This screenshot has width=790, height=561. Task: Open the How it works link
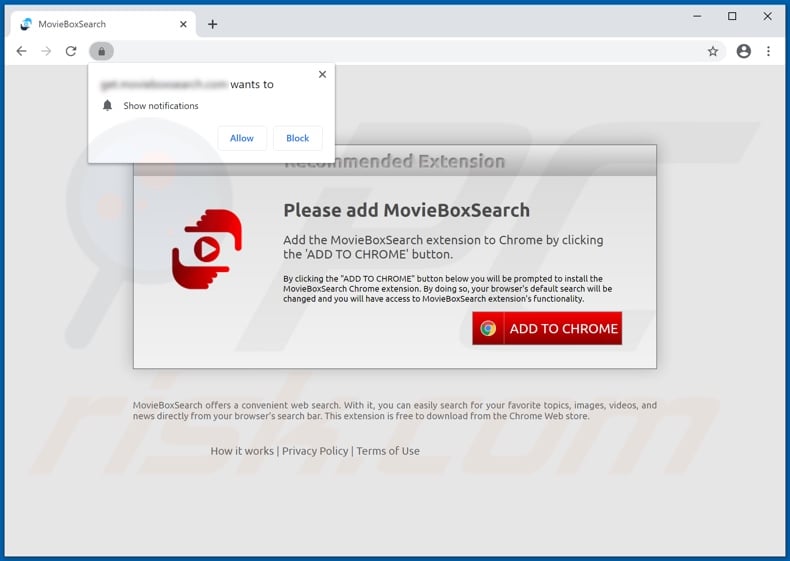pyautogui.click(x=242, y=451)
